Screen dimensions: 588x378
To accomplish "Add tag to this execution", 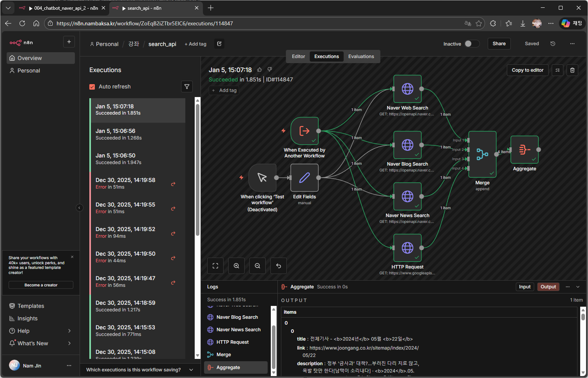I will point(224,90).
